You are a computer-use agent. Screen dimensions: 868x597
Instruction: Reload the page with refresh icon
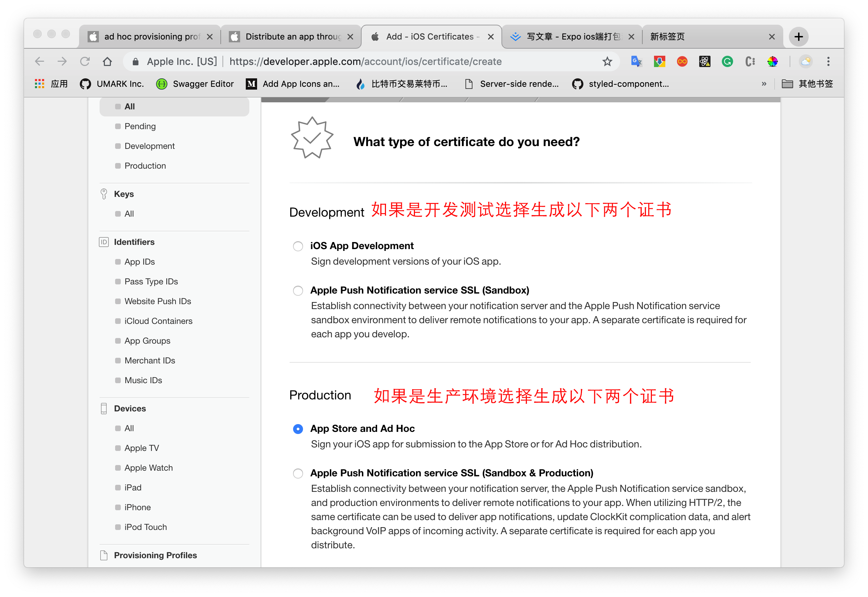coord(85,61)
